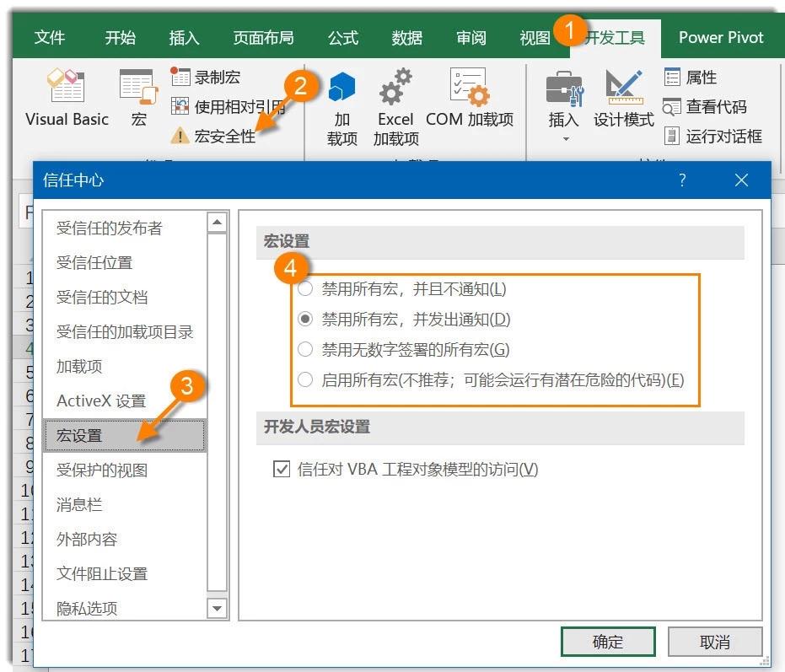
Task: Click the 确定 button
Action: [608, 642]
